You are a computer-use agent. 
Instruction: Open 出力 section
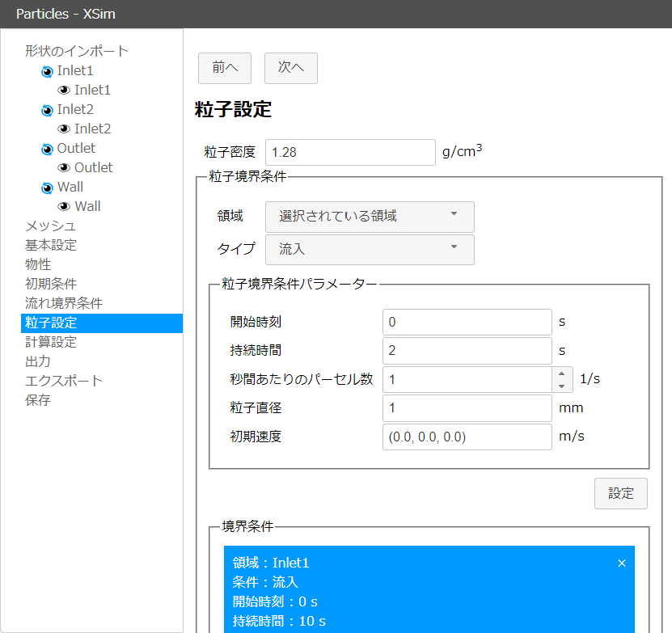click(38, 361)
